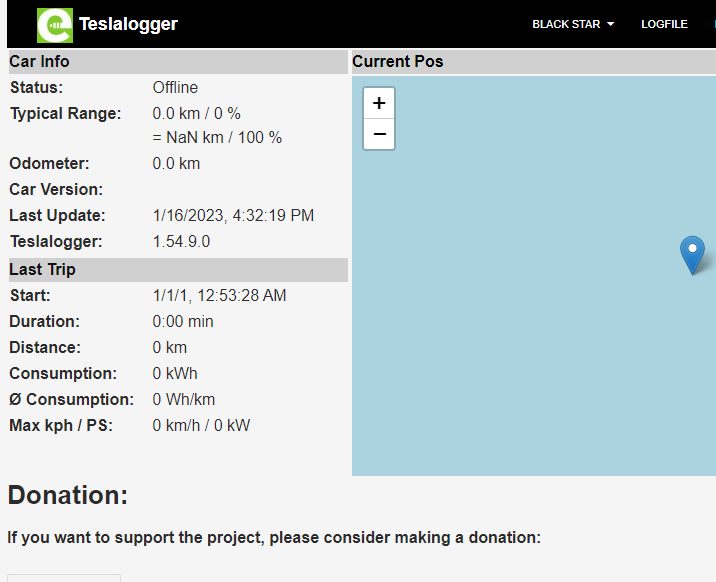Click the Status: label

click(x=37, y=88)
